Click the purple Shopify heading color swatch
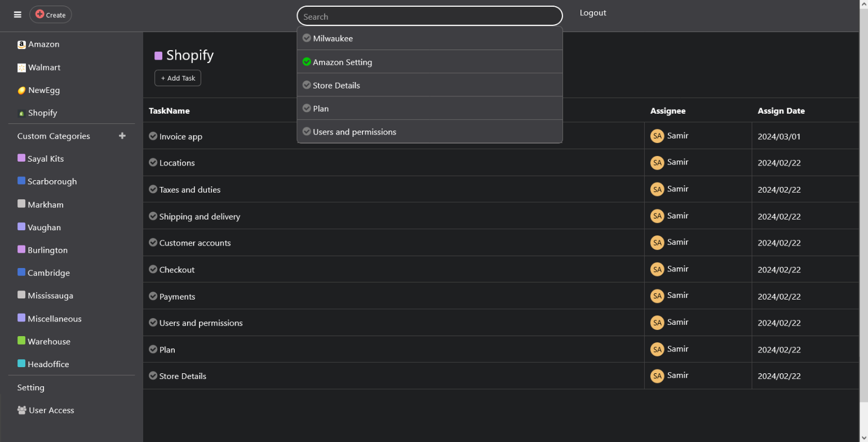Viewport: 868px width, 442px height. [x=158, y=56]
